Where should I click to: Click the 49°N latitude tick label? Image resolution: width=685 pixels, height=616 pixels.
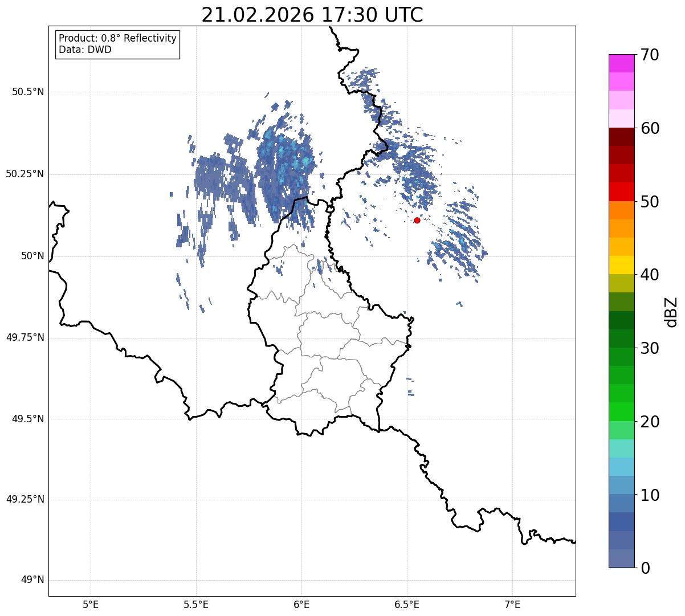pyautogui.click(x=32, y=580)
